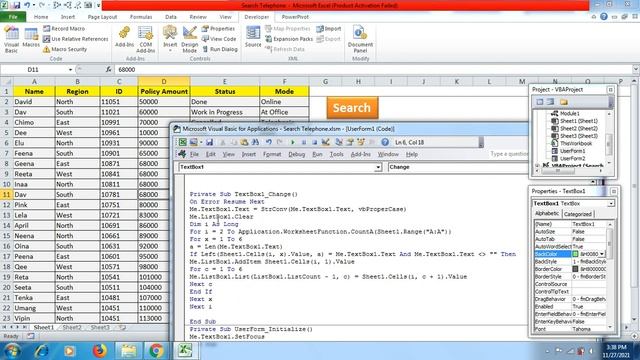Image resolution: width=640 pixels, height=360 pixels.
Task: Click the orange Search button on sheet
Action: 352,108
